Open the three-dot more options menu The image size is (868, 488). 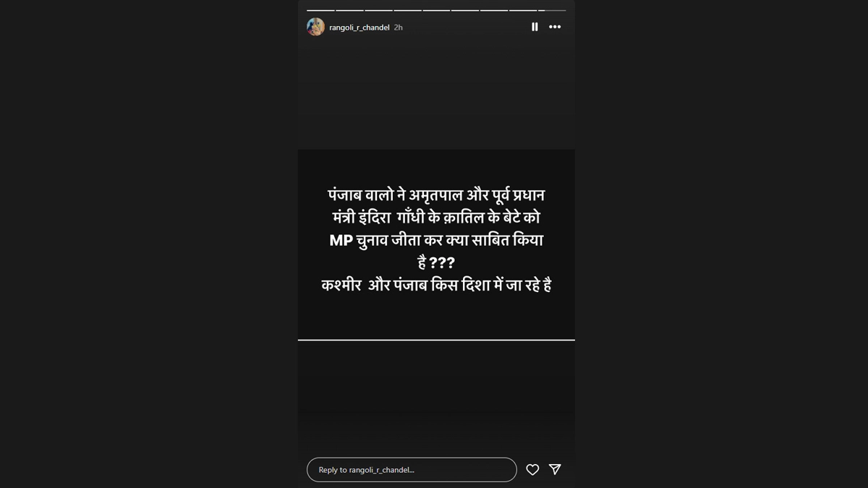(x=555, y=27)
